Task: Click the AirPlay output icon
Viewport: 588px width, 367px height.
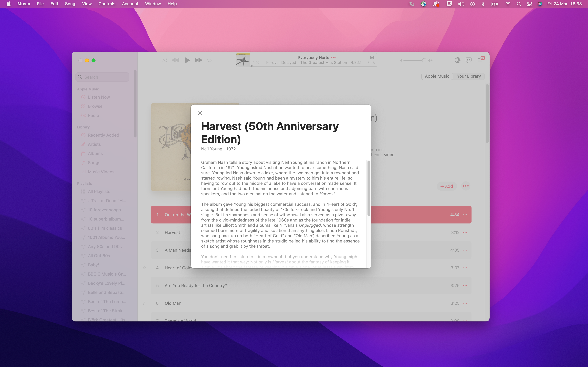Action: tap(457, 60)
